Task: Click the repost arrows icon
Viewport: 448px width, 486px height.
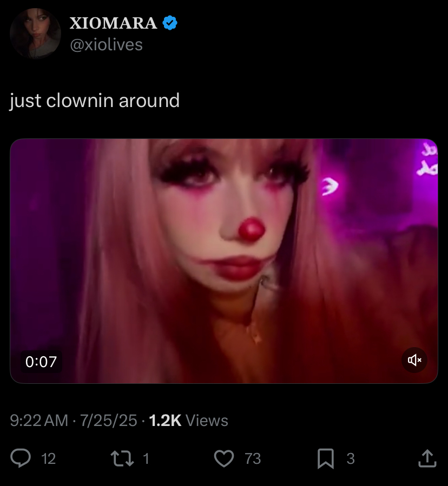Action: tap(122, 458)
